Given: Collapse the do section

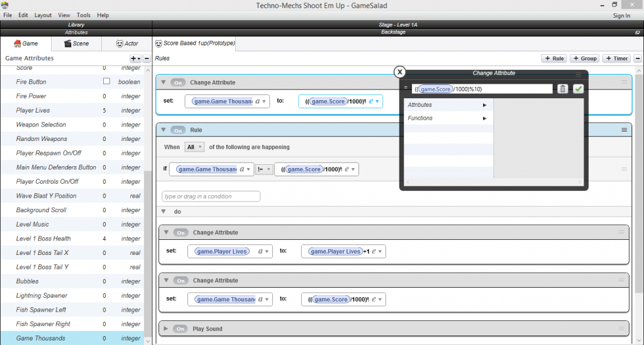Looking at the screenshot, I should point(164,212).
